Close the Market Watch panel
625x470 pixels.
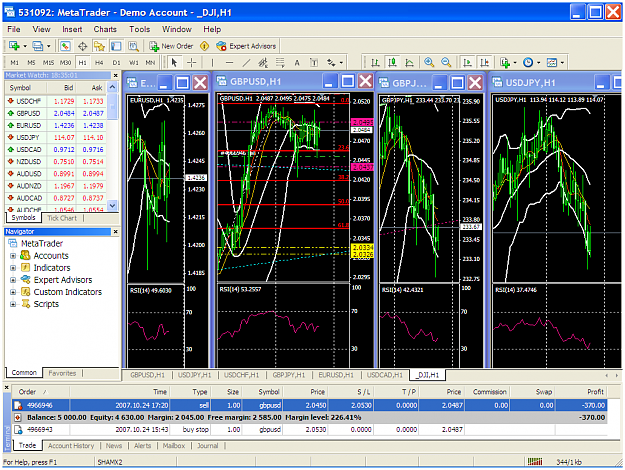(116, 75)
